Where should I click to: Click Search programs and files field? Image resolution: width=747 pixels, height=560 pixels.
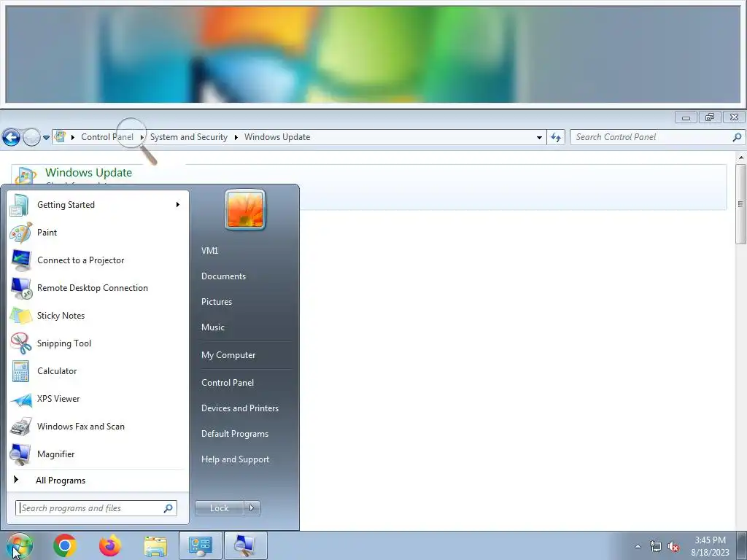pos(96,508)
